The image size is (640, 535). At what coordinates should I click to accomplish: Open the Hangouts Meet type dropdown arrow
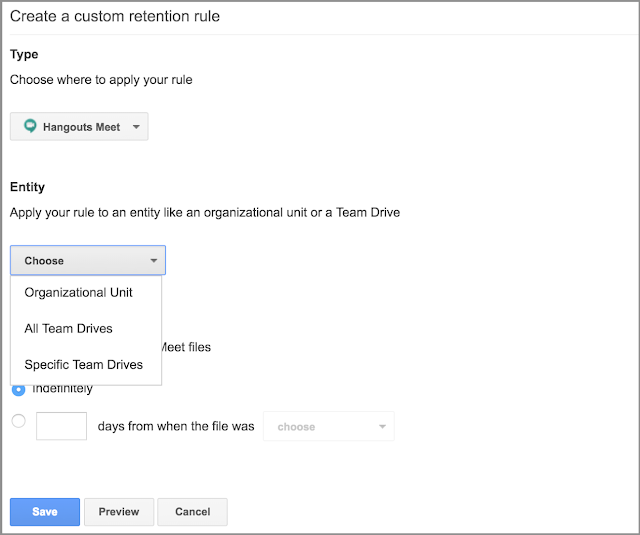point(136,127)
